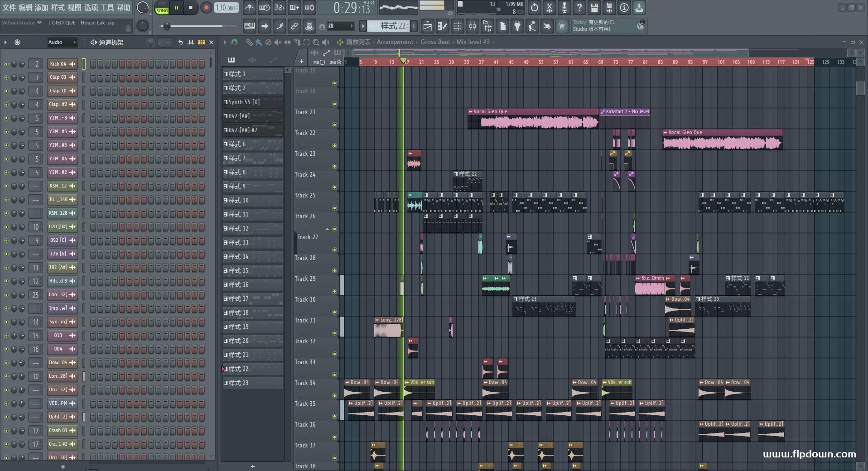Open the channel rack graph editor icon
868x471 pixels.
coord(191,42)
